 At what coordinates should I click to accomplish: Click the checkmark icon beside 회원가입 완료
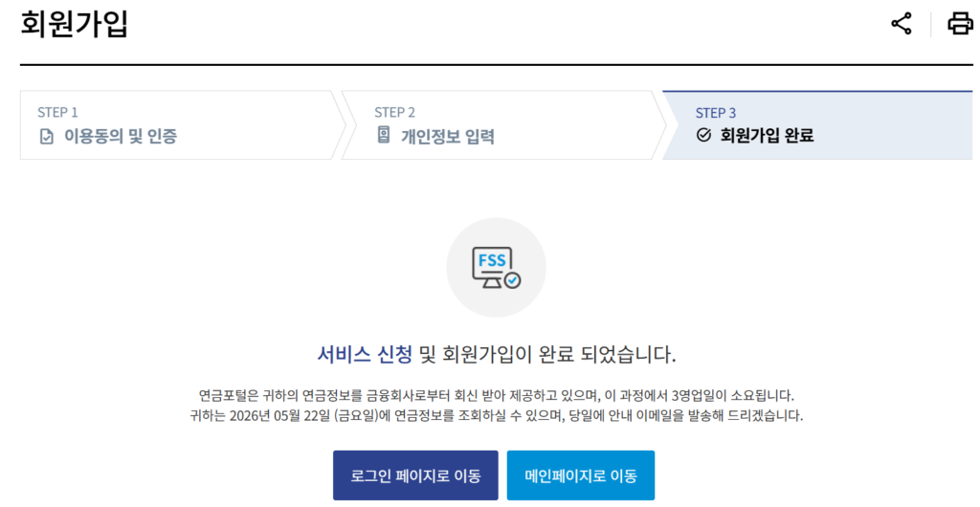tap(703, 135)
